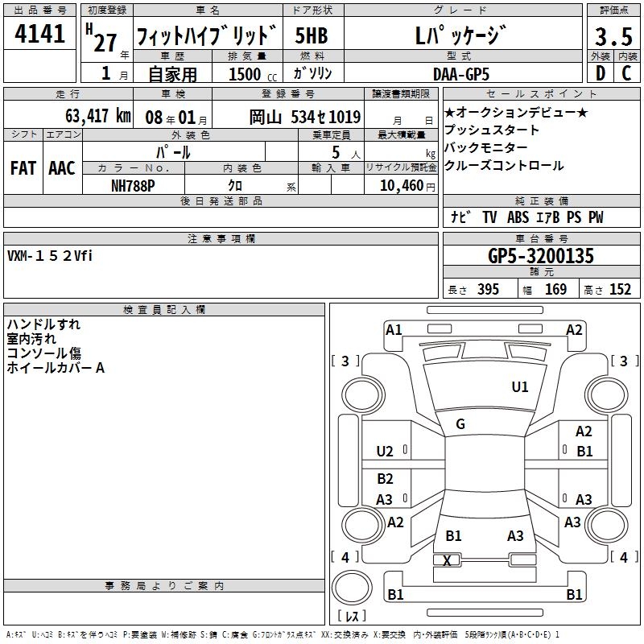
Task: Select the 純正装備 section header
Action: click(541, 200)
